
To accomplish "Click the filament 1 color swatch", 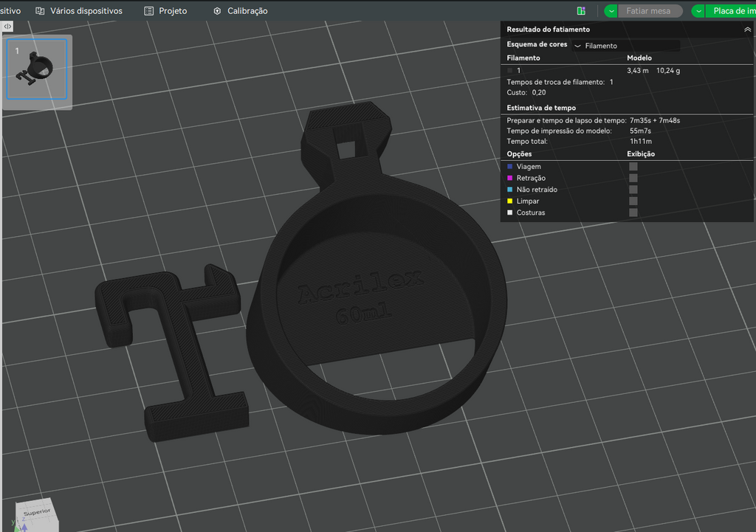I will (509, 70).
